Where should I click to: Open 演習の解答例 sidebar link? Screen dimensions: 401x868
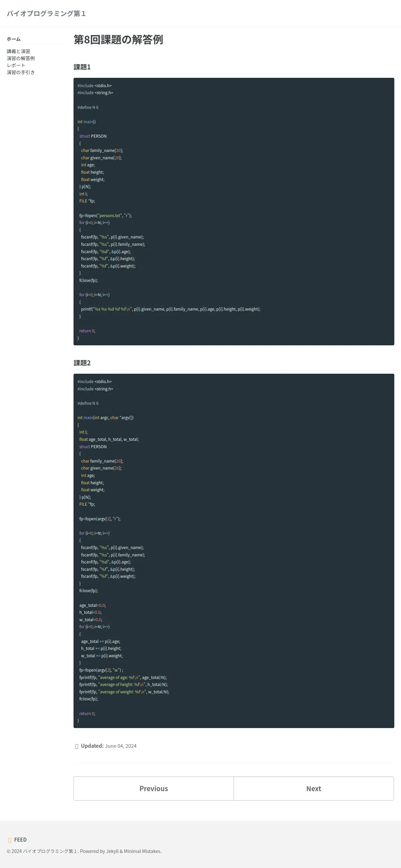[x=21, y=58]
